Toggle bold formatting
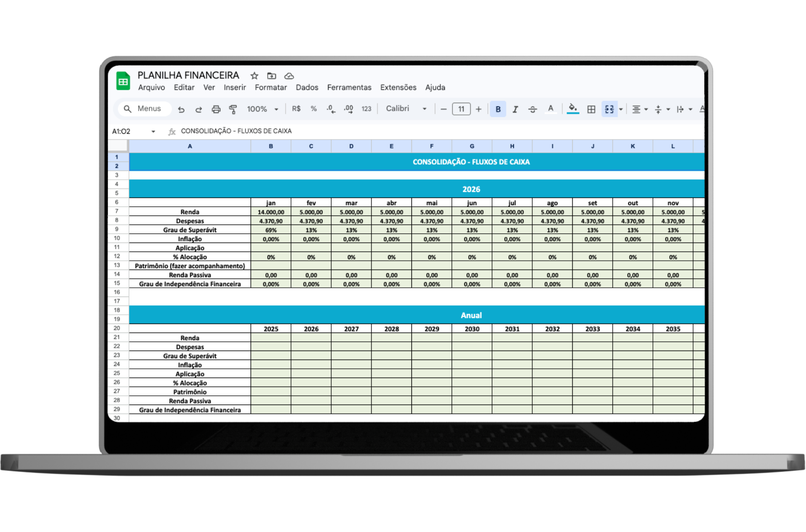The width and height of the screenshot is (806, 532). pos(498,109)
